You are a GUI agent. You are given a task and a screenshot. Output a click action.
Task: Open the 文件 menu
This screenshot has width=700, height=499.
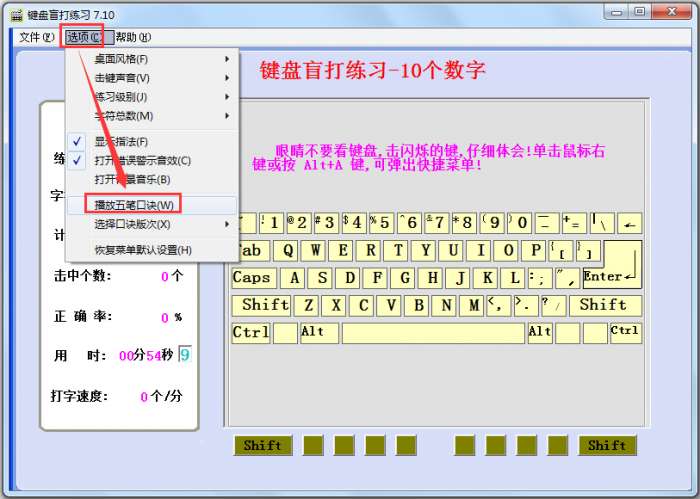pos(36,37)
